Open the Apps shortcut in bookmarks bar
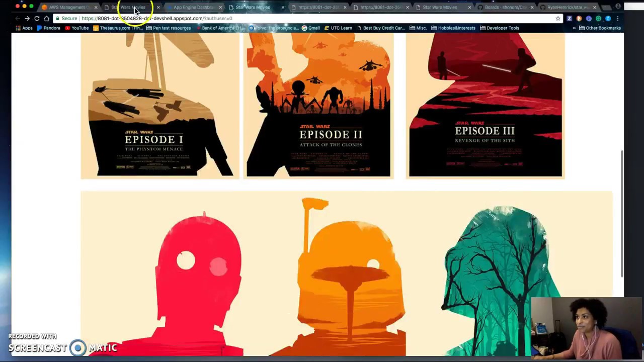 [x=24, y=28]
